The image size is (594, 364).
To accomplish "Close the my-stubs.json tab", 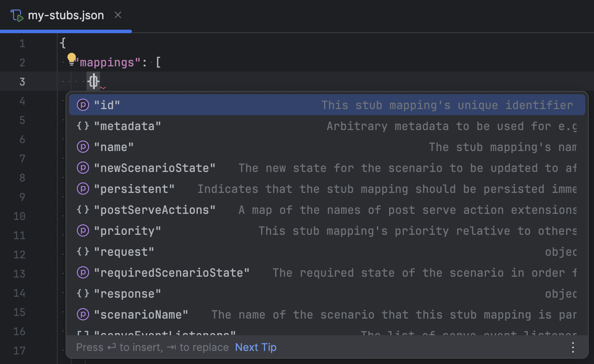I will click(x=117, y=15).
